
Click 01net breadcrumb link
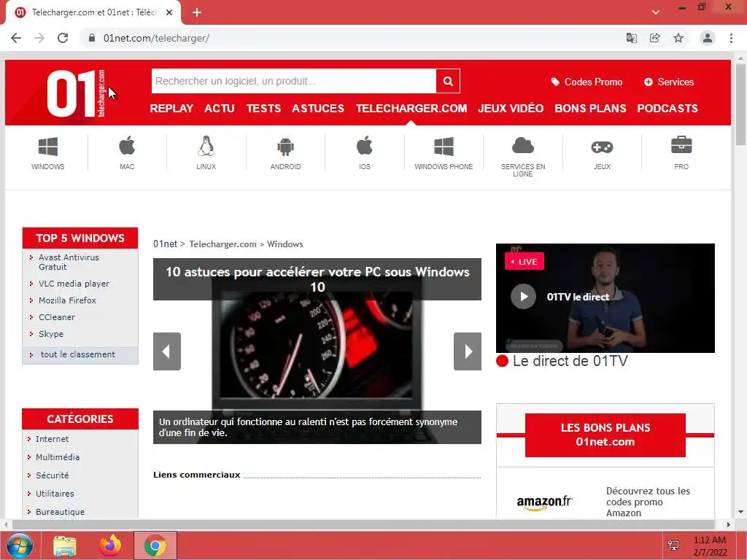165,244
